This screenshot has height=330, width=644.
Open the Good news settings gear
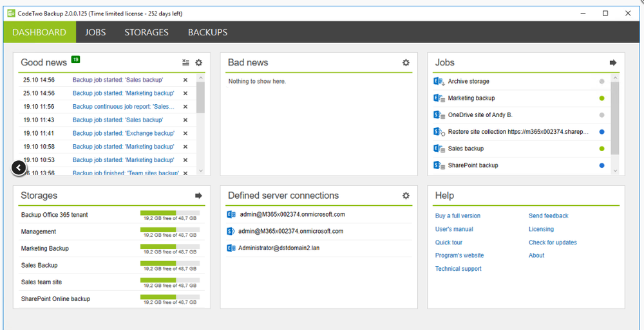tap(199, 63)
